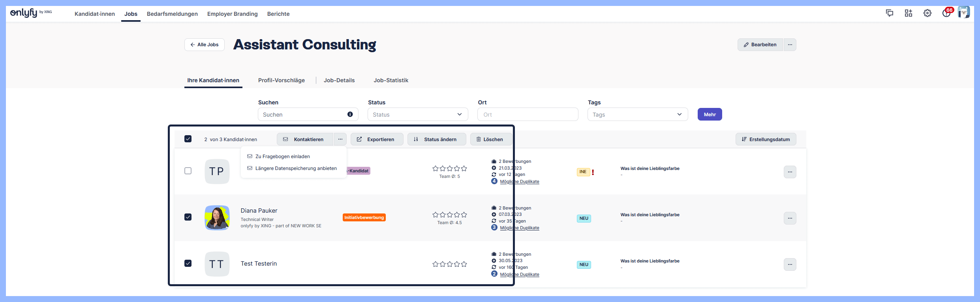This screenshot has width=980, height=302.
Task: Open the three-dots menu for Test Testerin row
Action: click(790, 264)
